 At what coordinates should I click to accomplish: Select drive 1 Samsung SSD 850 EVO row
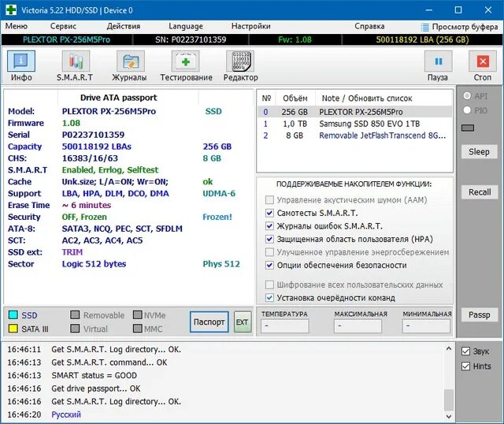(x=354, y=124)
